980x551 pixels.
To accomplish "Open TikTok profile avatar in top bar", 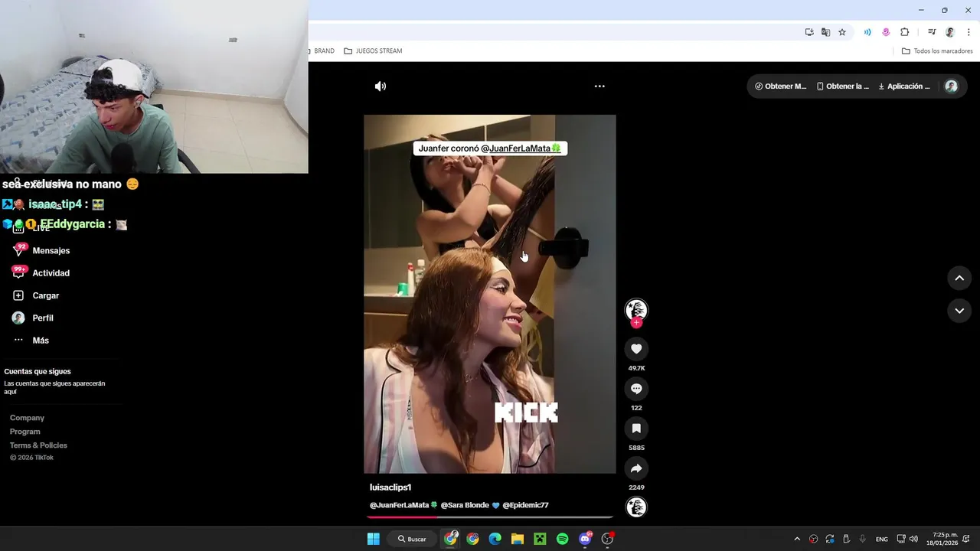I will pyautogui.click(x=952, y=86).
